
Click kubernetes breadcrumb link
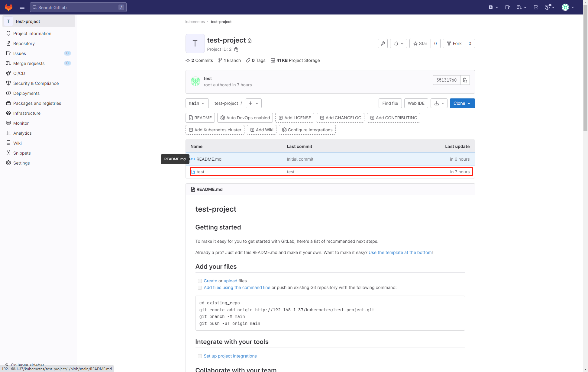195,22
